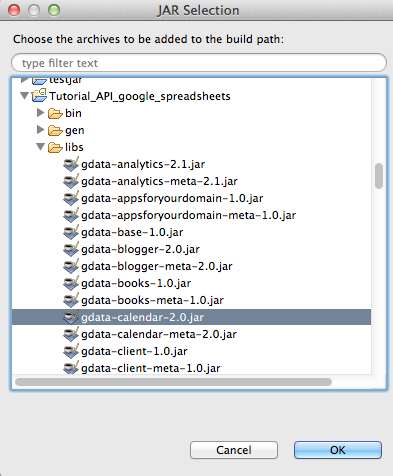Click the jar icon of gdata-client-1.0.jar
393x476 pixels.
point(71,351)
